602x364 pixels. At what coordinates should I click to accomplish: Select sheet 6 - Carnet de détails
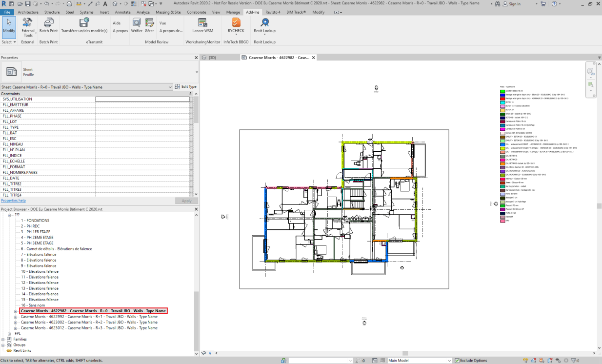[x=56, y=249]
